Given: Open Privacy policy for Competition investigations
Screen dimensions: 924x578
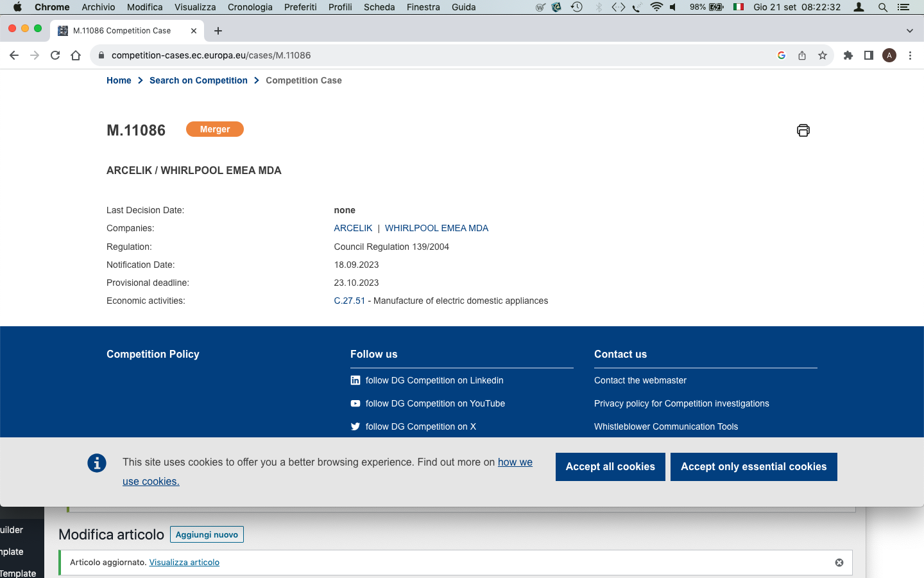Looking at the screenshot, I should pos(681,403).
